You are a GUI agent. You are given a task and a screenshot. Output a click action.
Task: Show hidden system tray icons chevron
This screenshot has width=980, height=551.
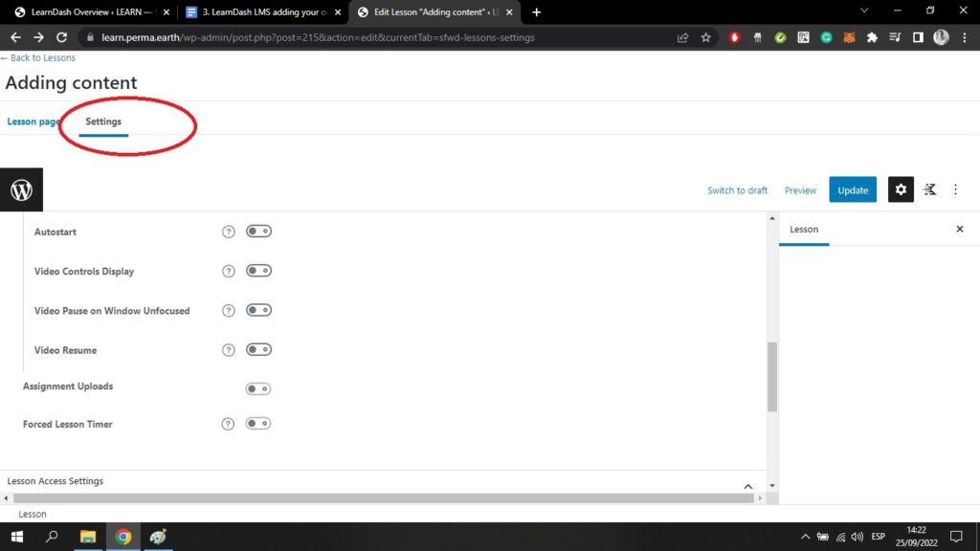click(x=805, y=537)
